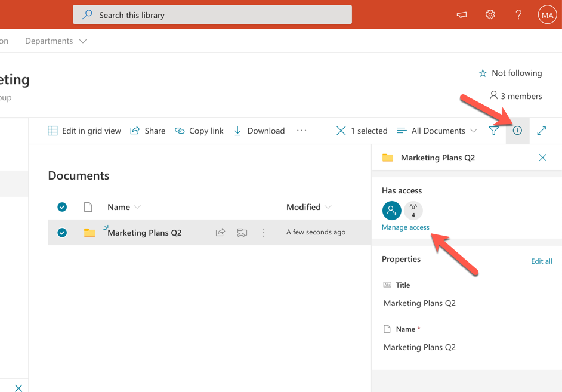Uncheck the Marketing Plans Q2 row checkbox
562x392 pixels.
tap(62, 233)
